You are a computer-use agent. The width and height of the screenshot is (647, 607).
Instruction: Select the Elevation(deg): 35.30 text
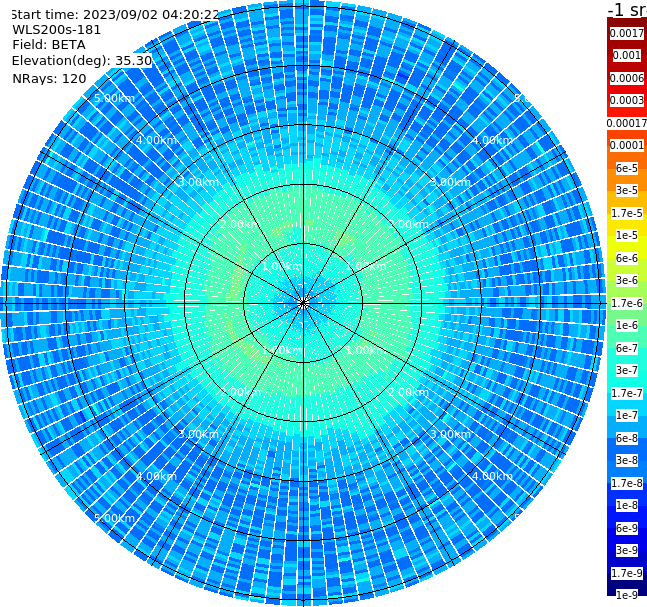(x=82, y=61)
